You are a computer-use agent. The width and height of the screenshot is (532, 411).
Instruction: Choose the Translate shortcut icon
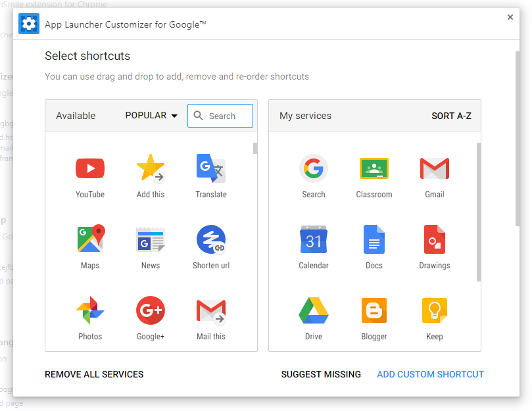(x=211, y=168)
